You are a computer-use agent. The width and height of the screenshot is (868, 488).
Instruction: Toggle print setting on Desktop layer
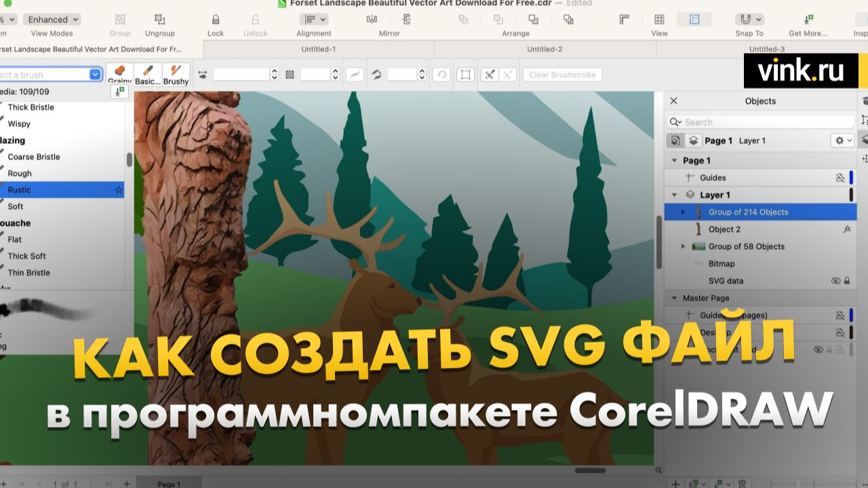840,333
